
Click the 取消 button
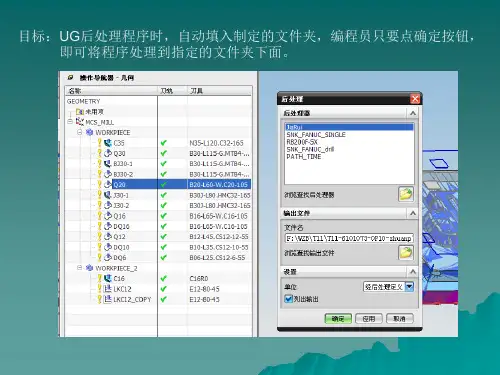click(x=400, y=319)
